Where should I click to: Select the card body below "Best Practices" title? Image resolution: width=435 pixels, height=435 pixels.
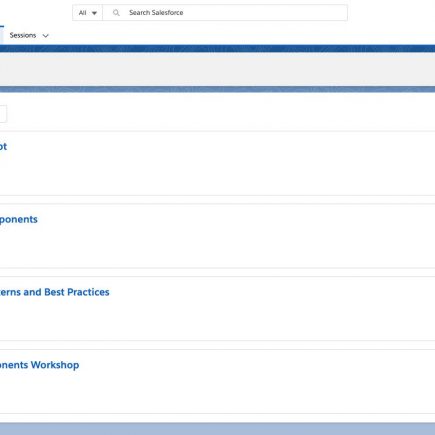pyautogui.click(x=217, y=319)
